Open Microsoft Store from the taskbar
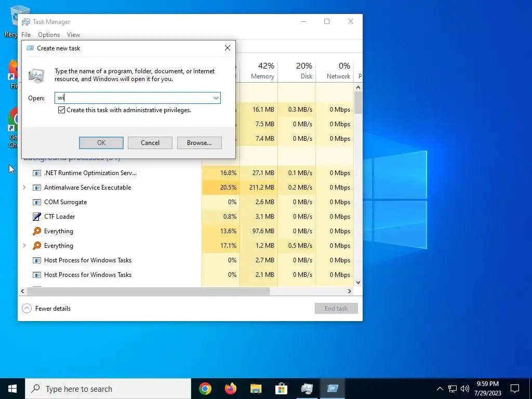532x399 pixels. tap(281, 389)
